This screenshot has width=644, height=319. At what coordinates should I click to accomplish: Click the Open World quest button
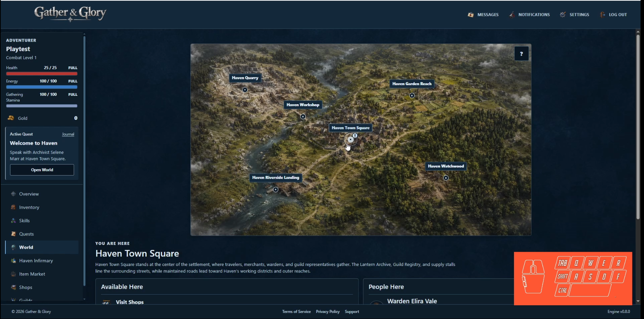tap(42, 170)
